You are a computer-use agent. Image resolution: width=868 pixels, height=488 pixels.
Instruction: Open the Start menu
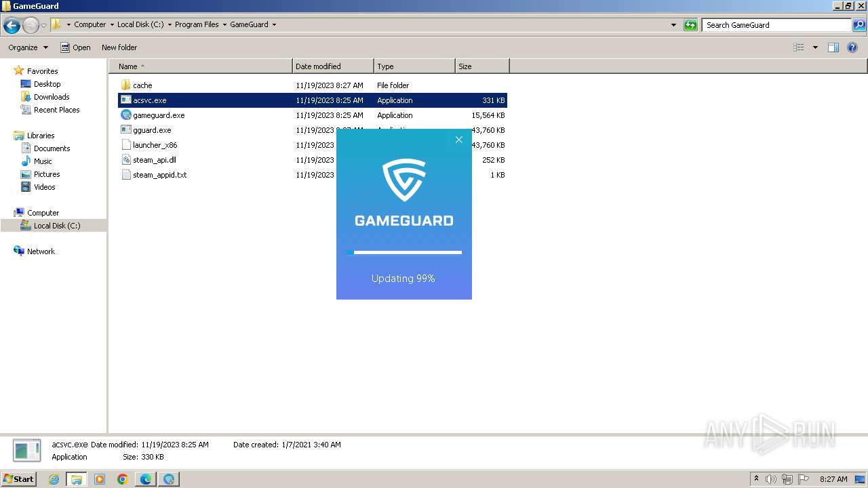18,479
